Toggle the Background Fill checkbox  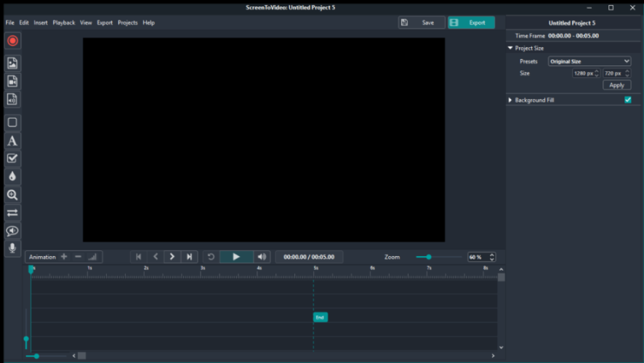click(x=627, y=100)
